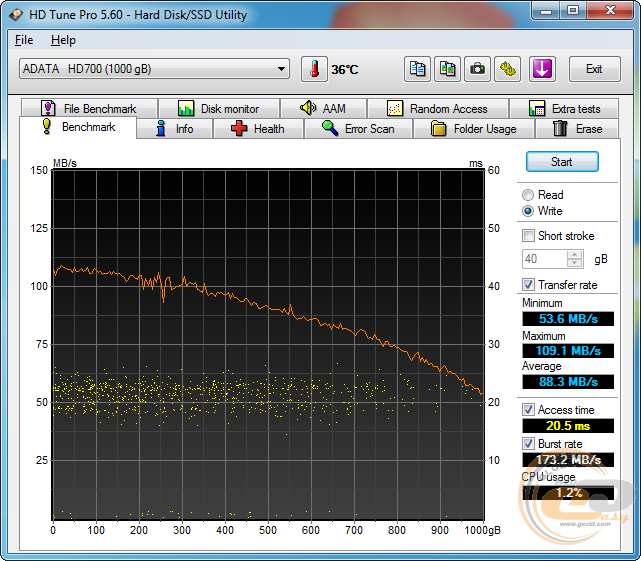Click the 20.5 ms access time value
This screenshot has width=641, height=561.
tap(568, 426)
